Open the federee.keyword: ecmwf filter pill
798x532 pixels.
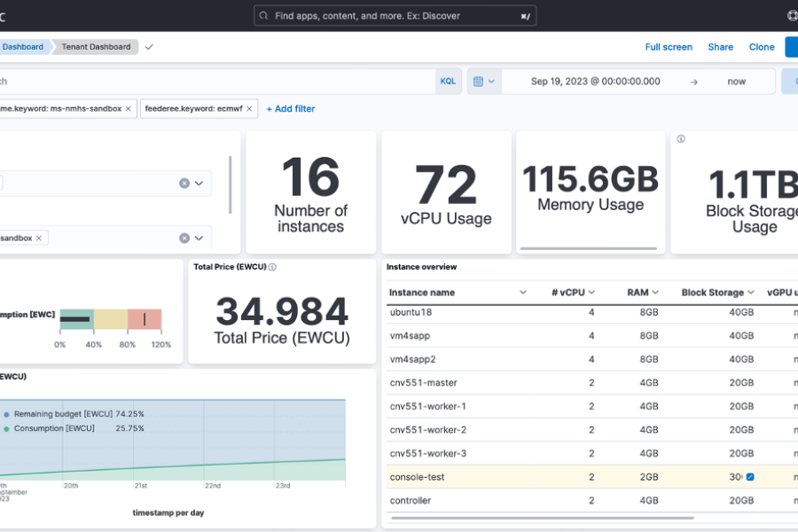(x=193, y=108)
